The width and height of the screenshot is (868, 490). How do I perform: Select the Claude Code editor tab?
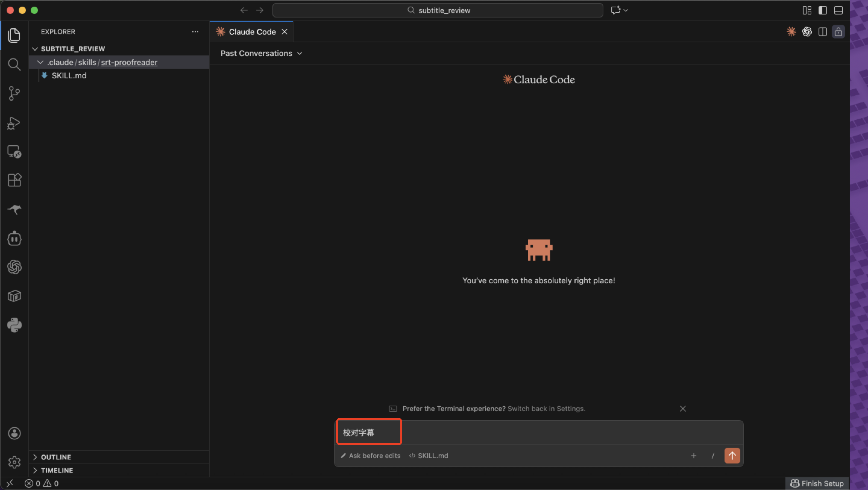tap(251, 32)
